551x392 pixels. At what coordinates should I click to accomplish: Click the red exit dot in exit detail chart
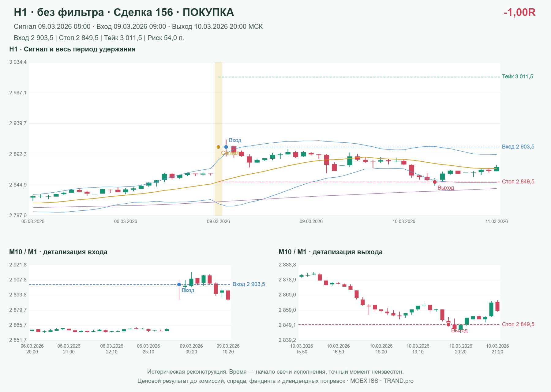448,324
